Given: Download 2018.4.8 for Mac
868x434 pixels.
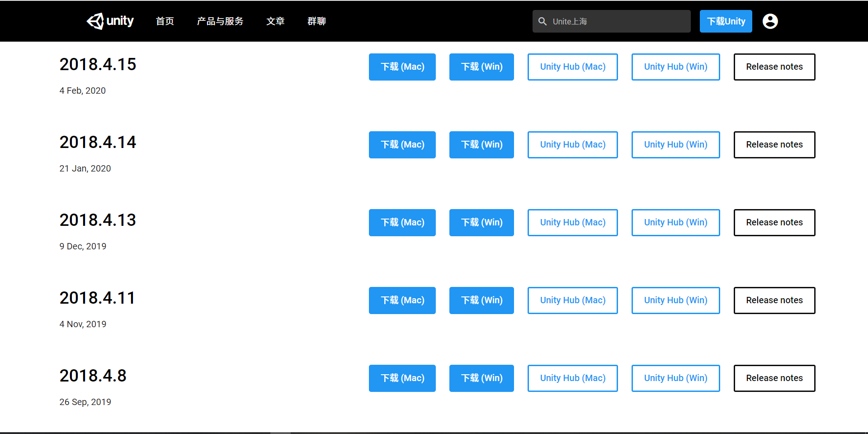Looking at the screenshot, I should (x=402, y=378).
